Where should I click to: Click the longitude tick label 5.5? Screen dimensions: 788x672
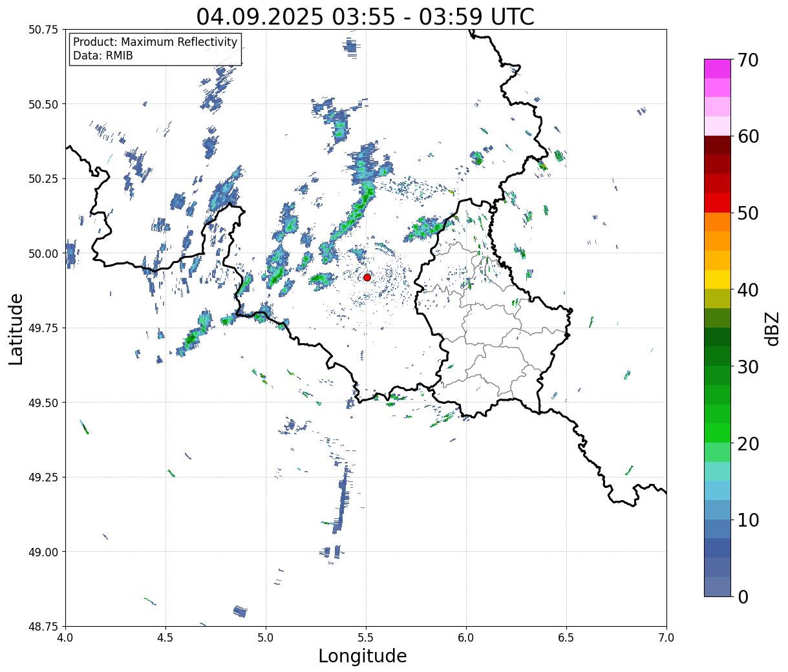coord(366,638)
